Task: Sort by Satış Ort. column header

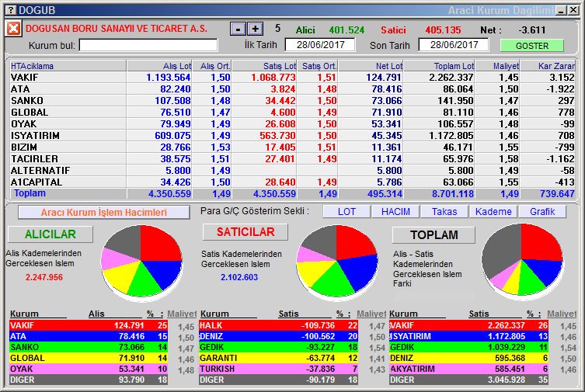Action: click(x=318, y=66)
